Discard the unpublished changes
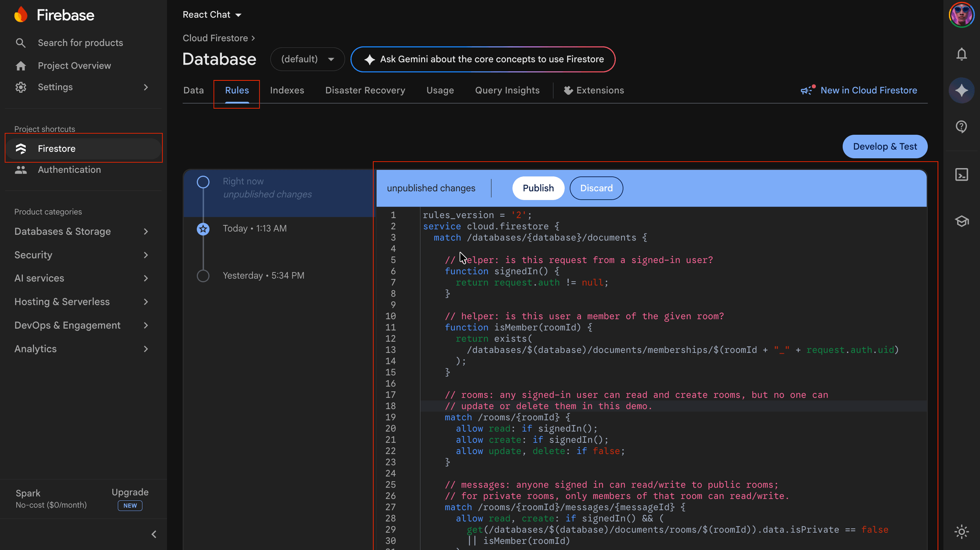Viewport: 980px width, 550px height. (x=596, y=188)
